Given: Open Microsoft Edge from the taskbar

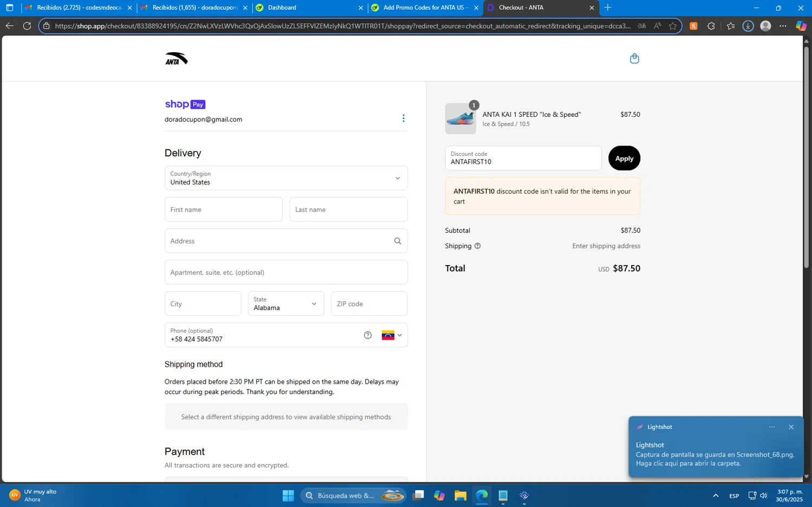Looking at the screenshot, I should point(482,496).
